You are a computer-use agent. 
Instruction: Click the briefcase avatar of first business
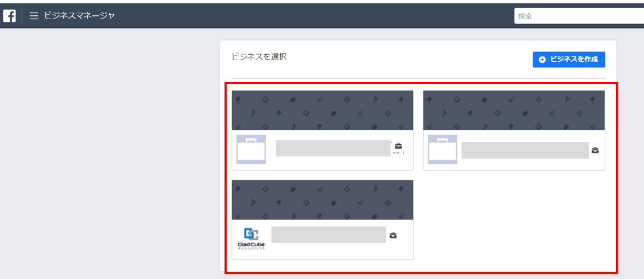point(251,149)
